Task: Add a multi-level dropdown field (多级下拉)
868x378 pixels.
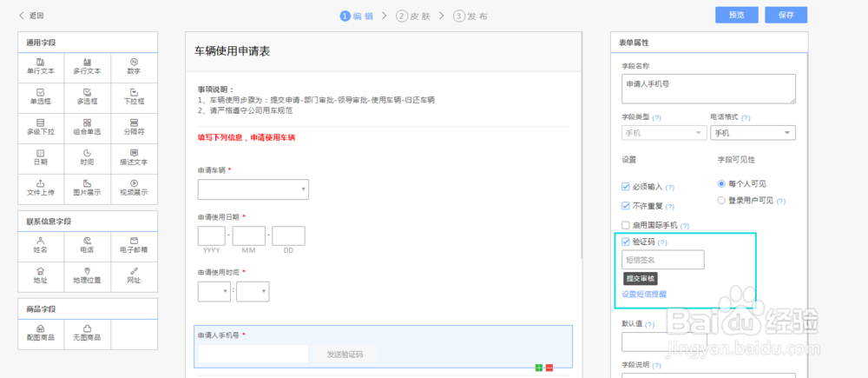Action: tap(41, 128)
